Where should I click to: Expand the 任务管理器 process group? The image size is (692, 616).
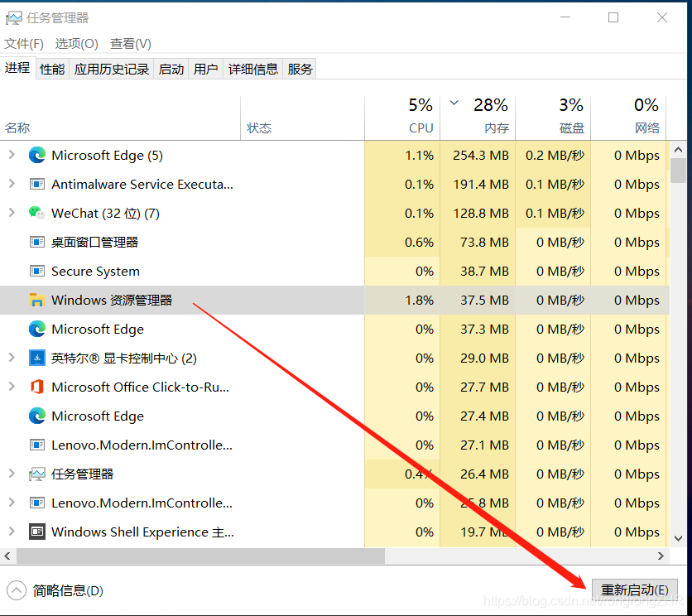point(12,474)
